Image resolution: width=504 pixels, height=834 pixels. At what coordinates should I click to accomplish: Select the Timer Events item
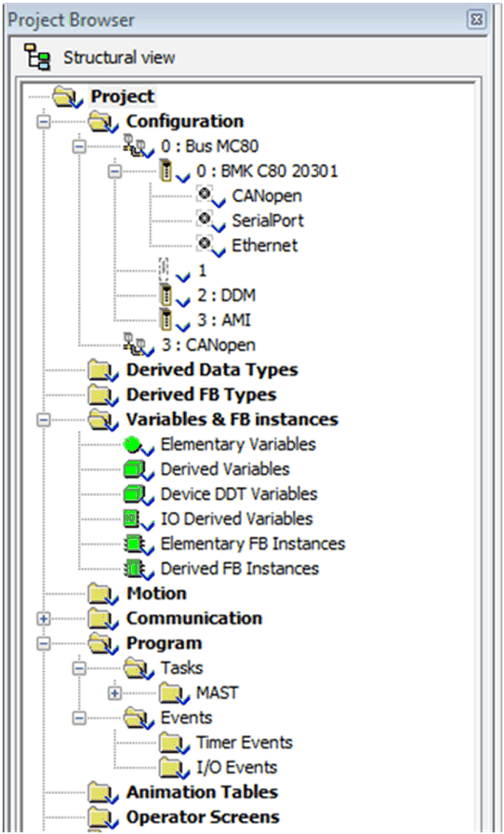[x=244, y=742]
